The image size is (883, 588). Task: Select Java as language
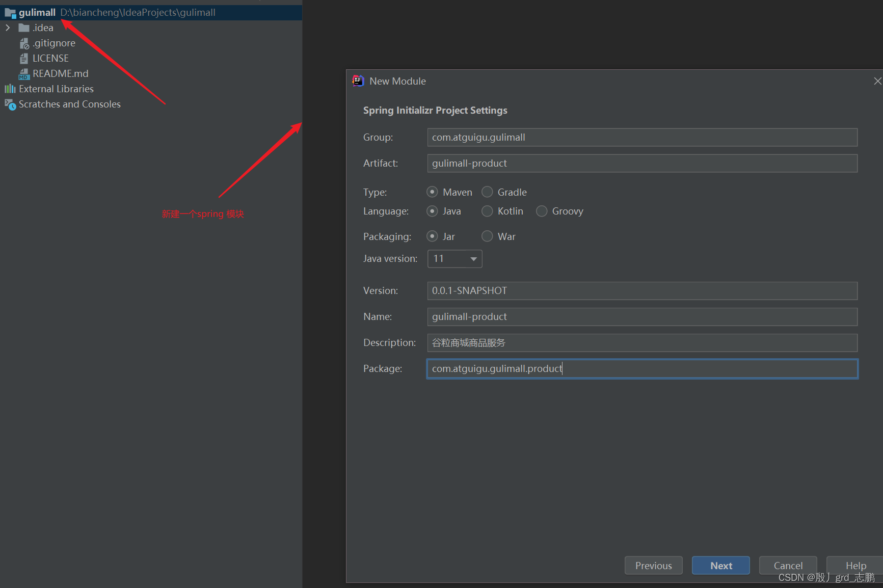point(432,211)
